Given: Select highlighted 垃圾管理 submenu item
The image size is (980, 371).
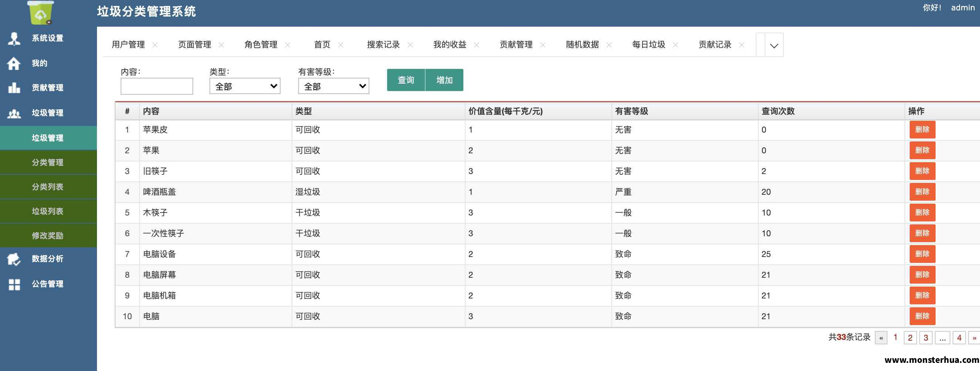Looking at the screenshot, I should tap(48, 138).
